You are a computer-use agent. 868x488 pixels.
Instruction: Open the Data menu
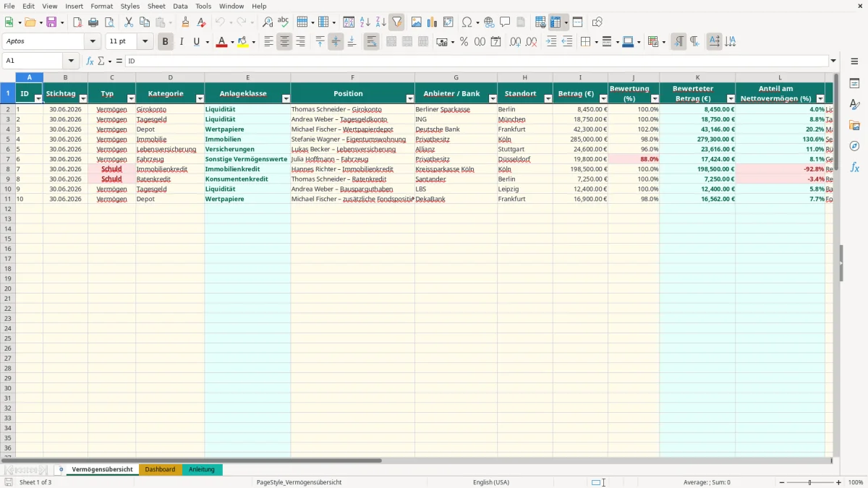point(180,6)
